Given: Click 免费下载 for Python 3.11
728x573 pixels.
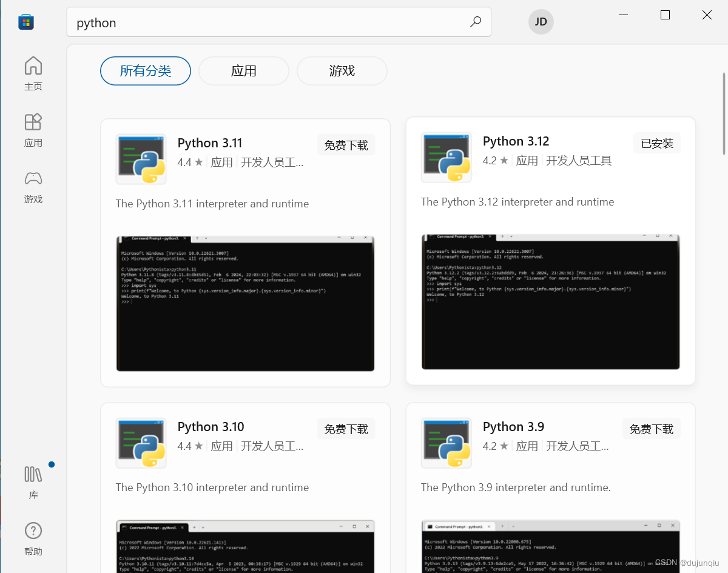Looking at the screenshot, I should [x=346, y=144].
